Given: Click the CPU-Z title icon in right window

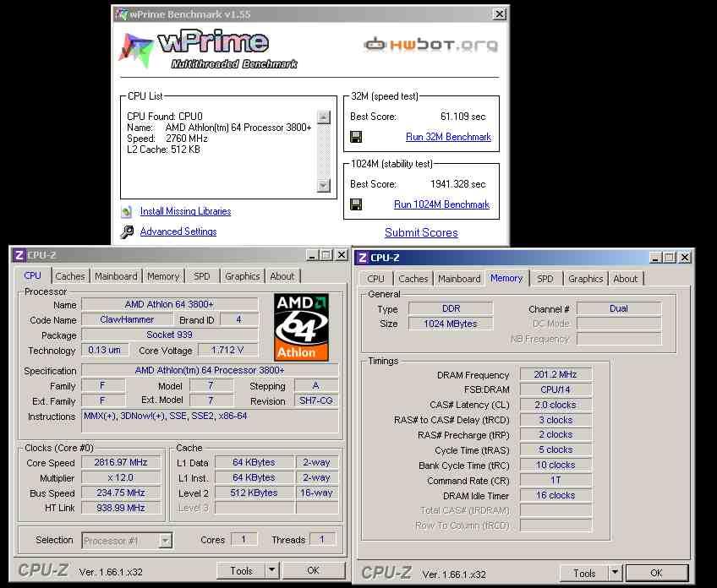Looking at the screenshot, I should (x=362, y=258).
